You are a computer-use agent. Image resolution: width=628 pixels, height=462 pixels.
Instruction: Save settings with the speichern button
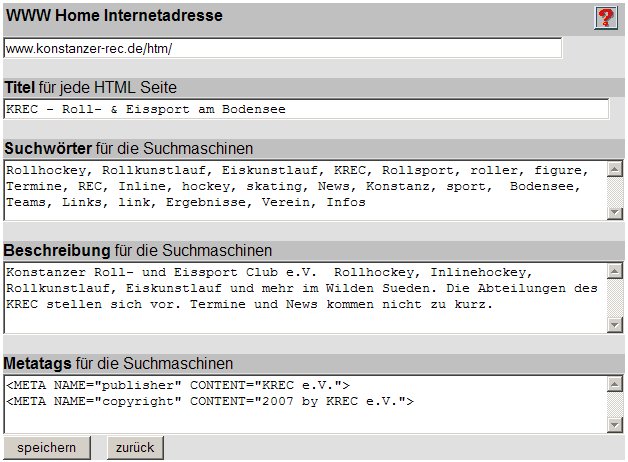(x=46, y=447)
